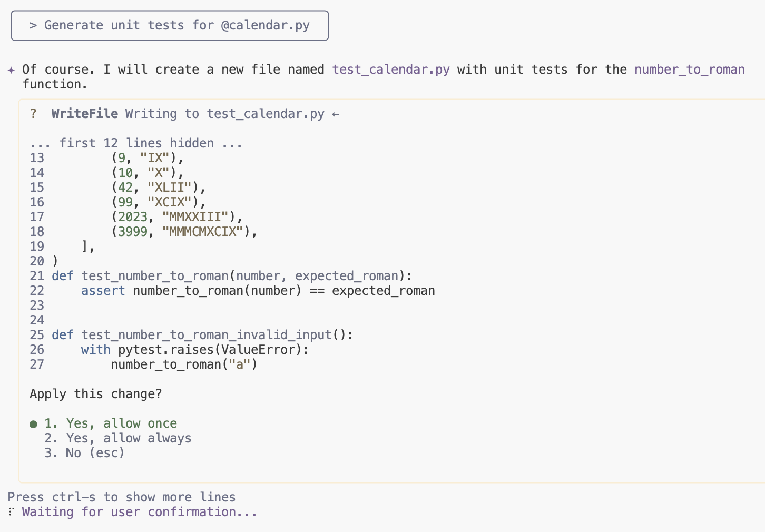Click the question mark icon beside WriteFile
The height and width of the screenshot is (532, 765).
[x=33, y=114]
